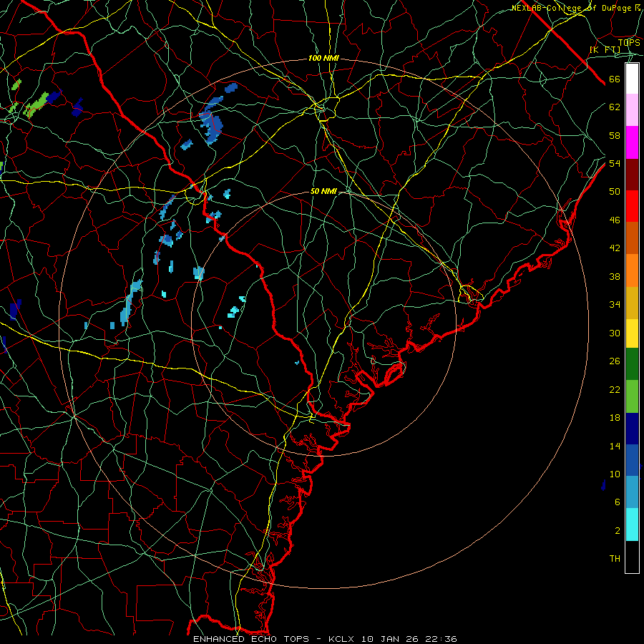Image resolution: width=644 pixels, height=644 pixels.
Task: Click the white swatch in the tops legend
Action: tap(632, 79)
